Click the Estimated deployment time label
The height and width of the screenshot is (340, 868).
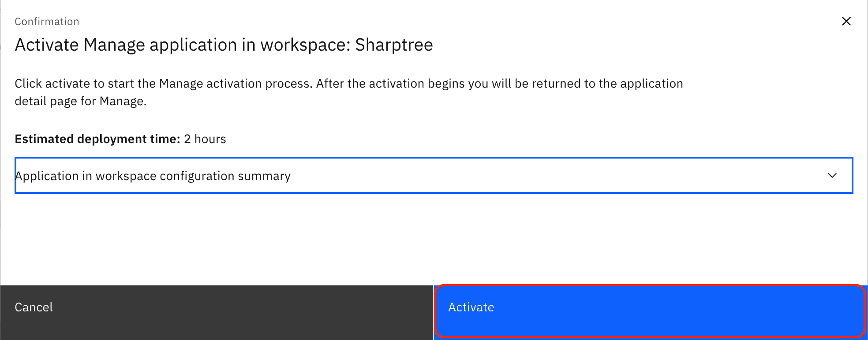coord(97,139)
